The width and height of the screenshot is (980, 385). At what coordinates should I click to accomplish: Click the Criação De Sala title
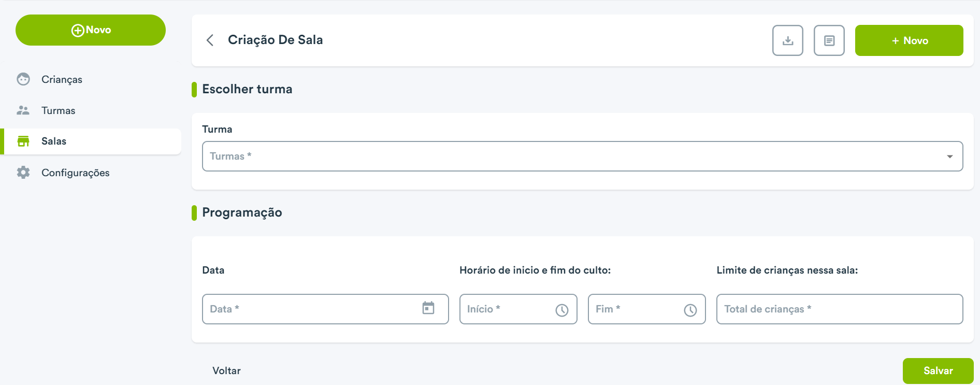(x=276, y=40)
